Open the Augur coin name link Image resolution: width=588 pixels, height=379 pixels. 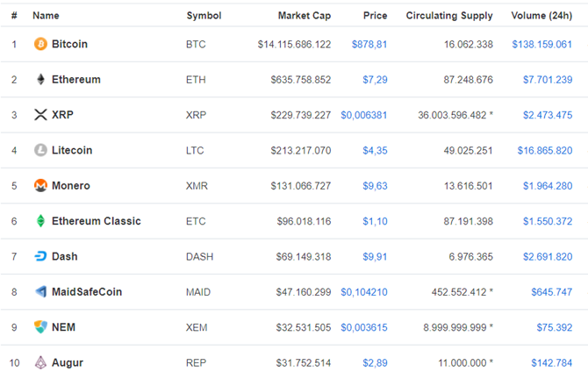coord(68,363)
